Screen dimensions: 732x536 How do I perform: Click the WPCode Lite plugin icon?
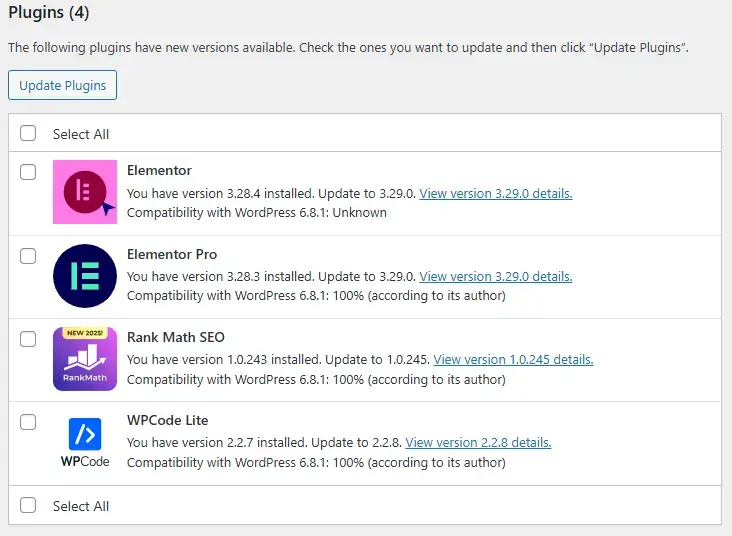pos(84,442)
